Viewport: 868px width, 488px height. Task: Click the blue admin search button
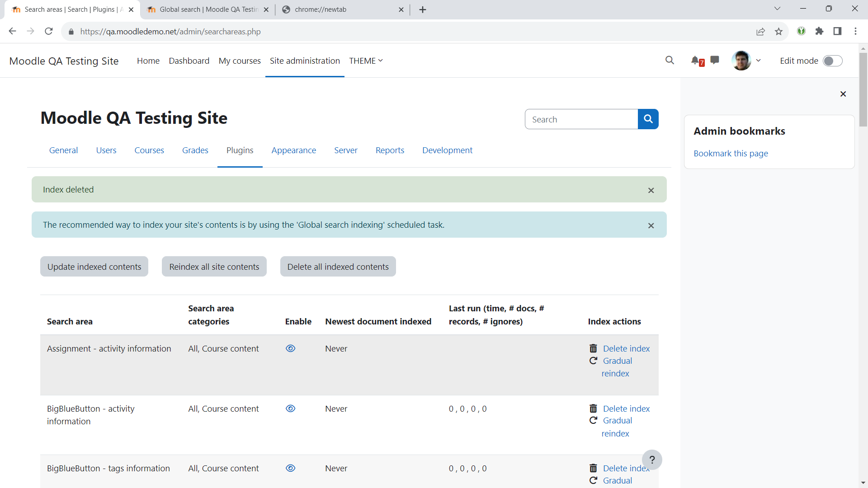click(648, 119)
